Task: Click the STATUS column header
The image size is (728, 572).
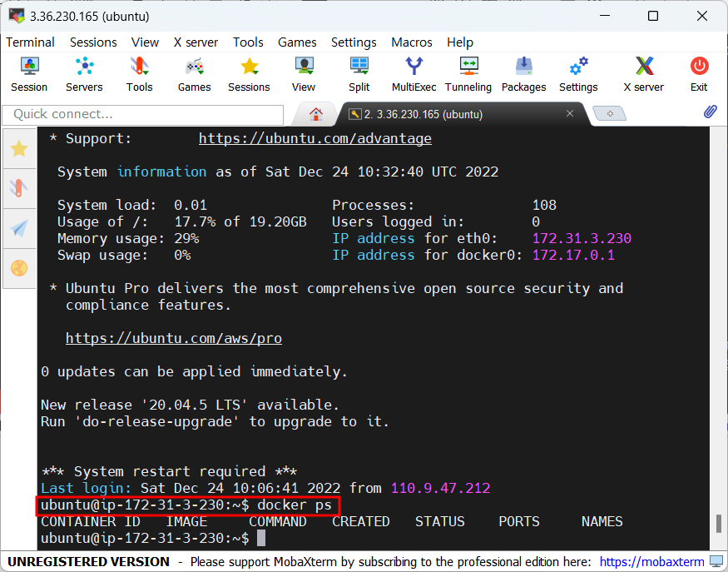Action: point(439,521)
